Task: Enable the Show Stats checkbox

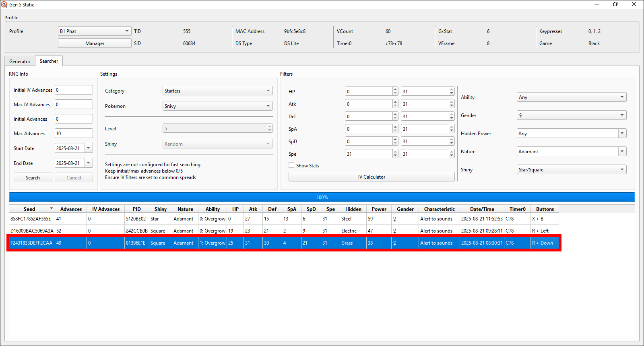Action: point(291,165)
